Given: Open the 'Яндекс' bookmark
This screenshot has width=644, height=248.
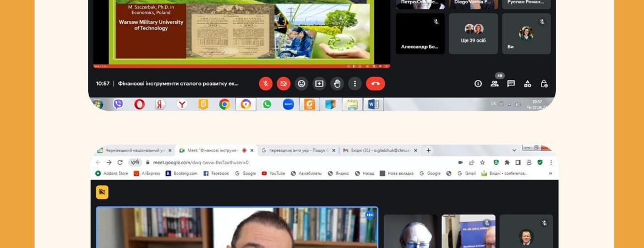Looking at the screenshot, I should tap(339, 174).
